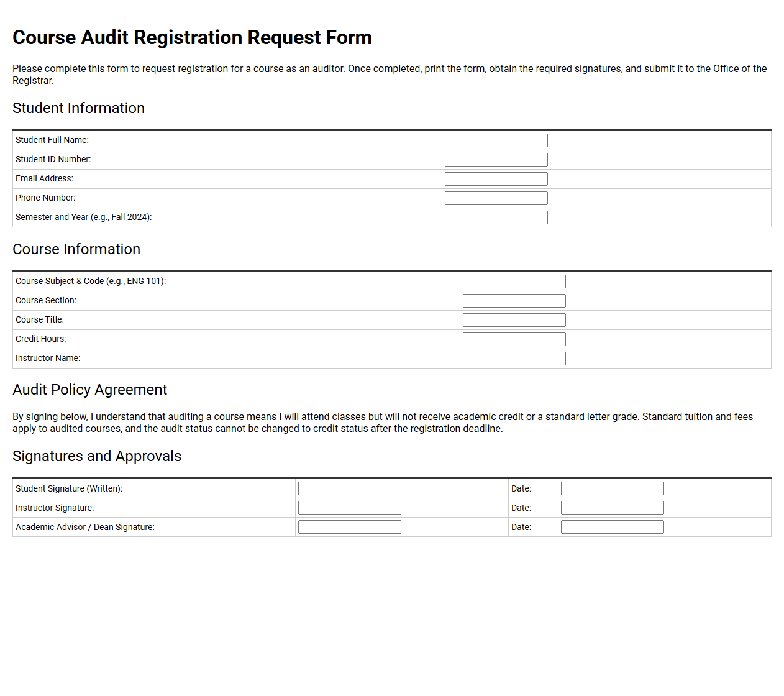784x696 pixels.
Task: Click the 'Student ID Number:' label
Action: click(x=53, y=160)
